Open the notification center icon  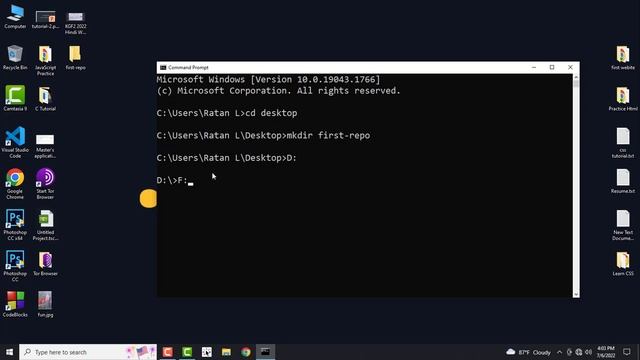tap(627, 352)
